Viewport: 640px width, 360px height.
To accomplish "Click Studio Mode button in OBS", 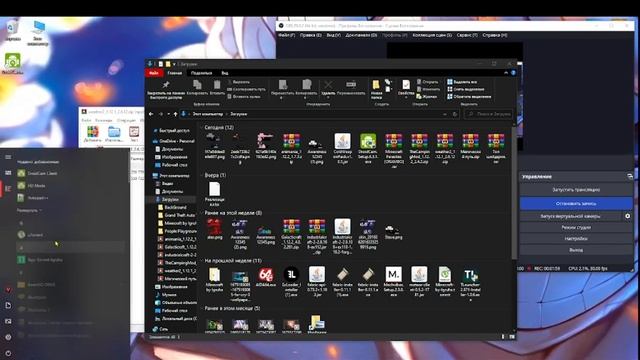I will coord(576,227).
